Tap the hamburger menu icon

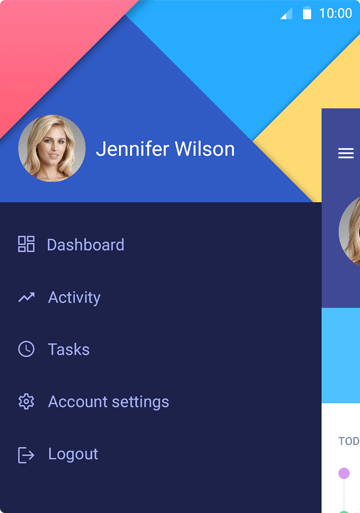[346, 153]
